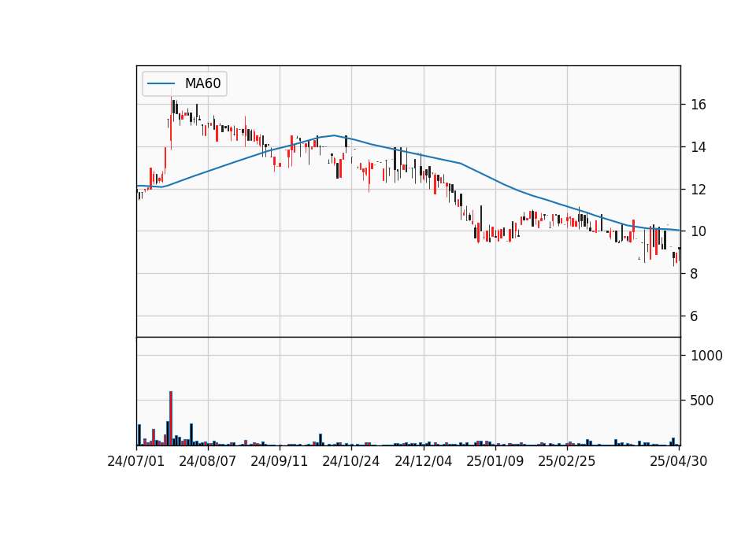Click the tallest volume bar near 600
Screen dimensions: 756x543
[x=171, y=418]
